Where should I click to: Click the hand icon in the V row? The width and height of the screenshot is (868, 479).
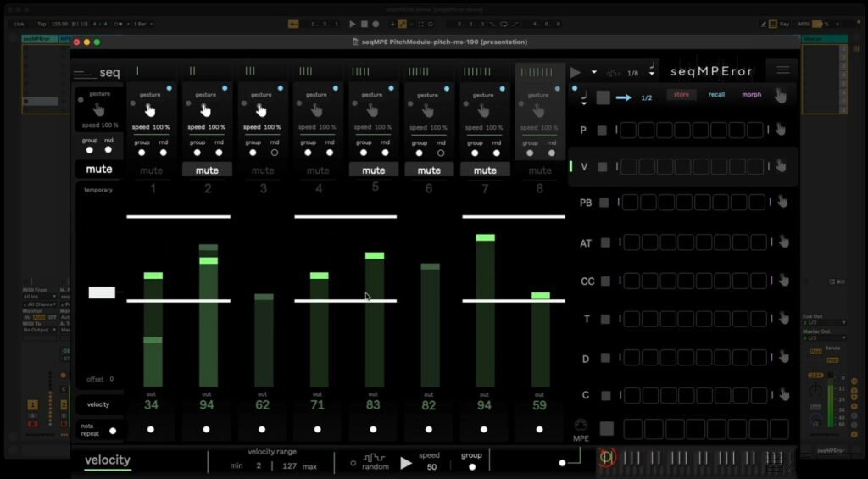coord(781,165)
